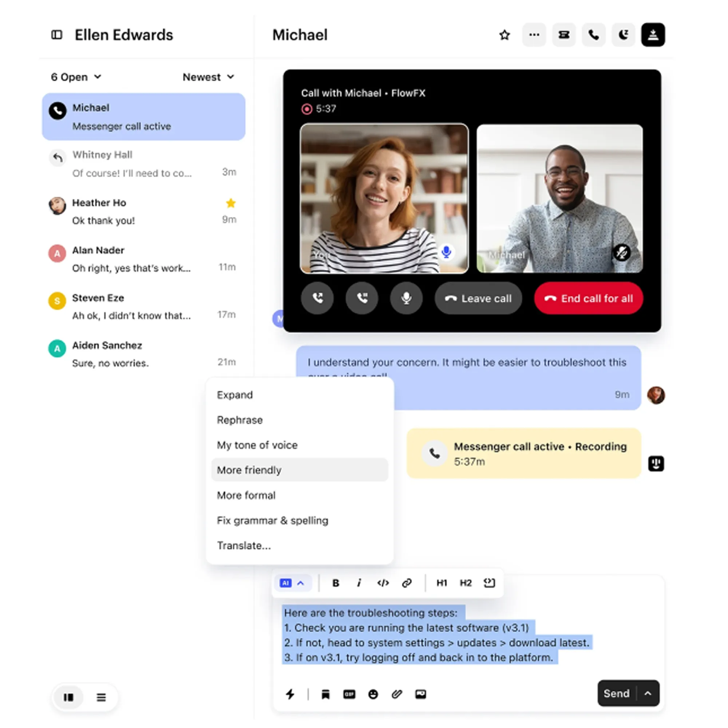
Task: Toggle bold formatting
Action: (335, 583)
